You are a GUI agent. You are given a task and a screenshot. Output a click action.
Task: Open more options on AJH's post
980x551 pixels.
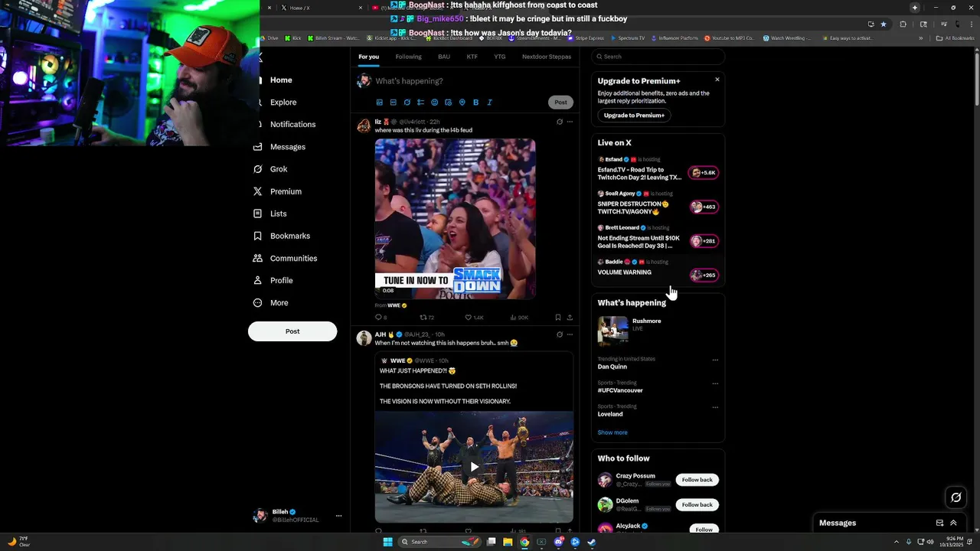(570, 334)
